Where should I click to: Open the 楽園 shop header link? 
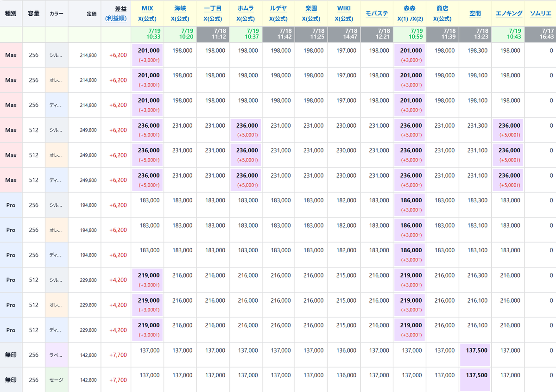point(311,8)
